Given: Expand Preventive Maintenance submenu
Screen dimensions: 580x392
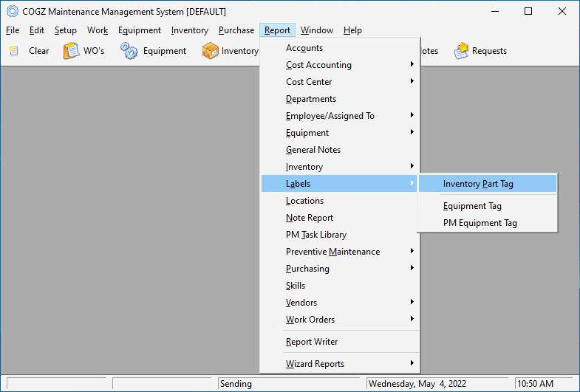Looking at the screenshot, I should 340,252.
